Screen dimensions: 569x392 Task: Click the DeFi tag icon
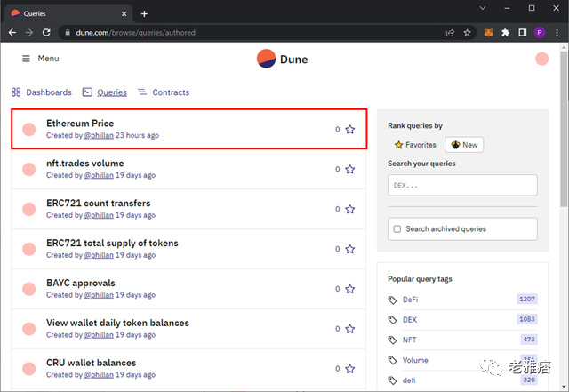pyautogui.click(x=392, y=300)
